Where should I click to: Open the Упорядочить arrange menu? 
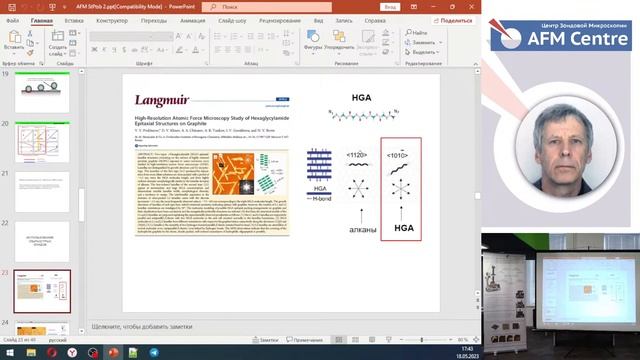339,42
